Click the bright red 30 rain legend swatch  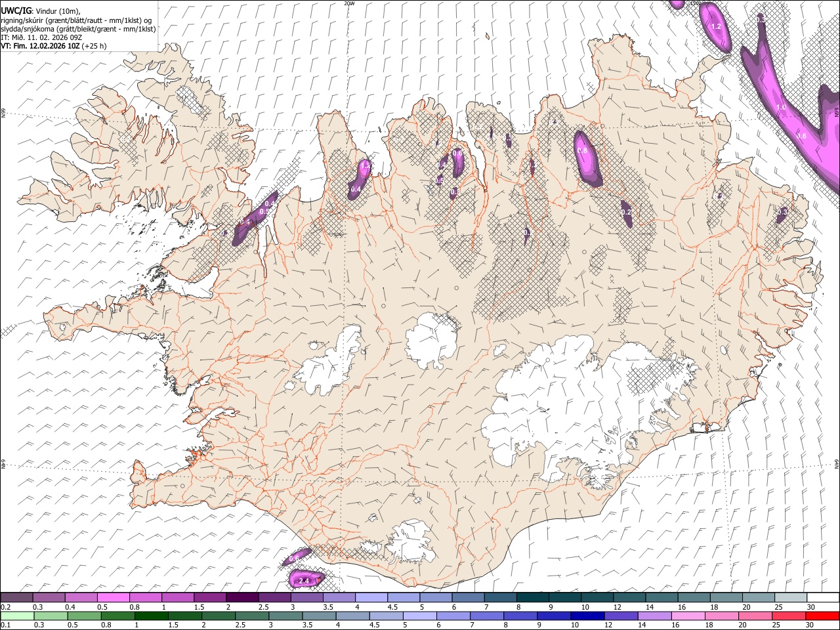822,616
